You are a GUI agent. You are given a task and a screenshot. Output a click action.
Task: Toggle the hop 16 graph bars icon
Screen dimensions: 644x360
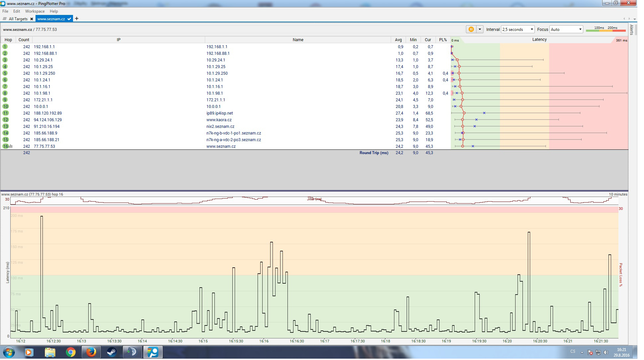pyautogui.click(x=11, y=146)
